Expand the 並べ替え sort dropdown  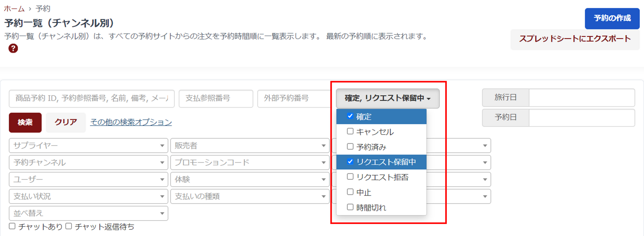coord(88,213)
